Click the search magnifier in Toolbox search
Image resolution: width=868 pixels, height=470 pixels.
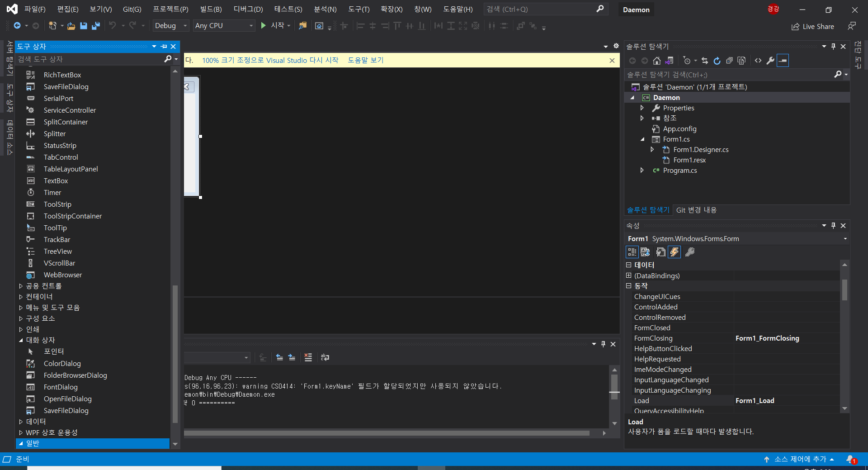(x=168, y=59)
